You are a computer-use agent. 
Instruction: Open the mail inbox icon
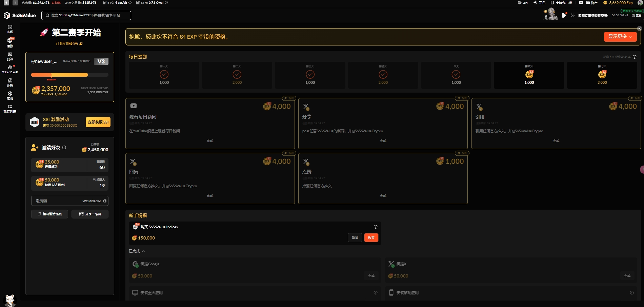pyautogui.click(x=581, y=3)
